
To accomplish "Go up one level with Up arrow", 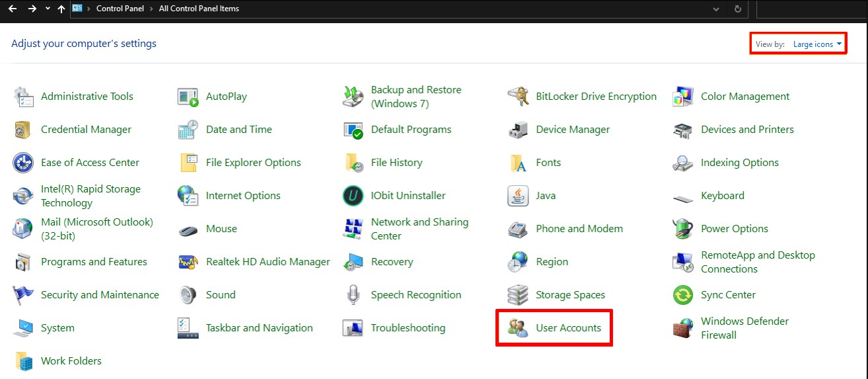I will pos(61,9).
